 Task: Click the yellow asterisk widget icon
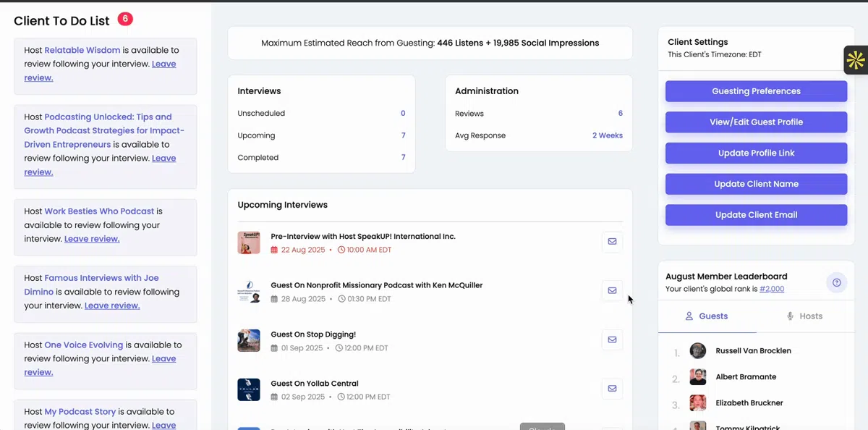coord(856,60)
